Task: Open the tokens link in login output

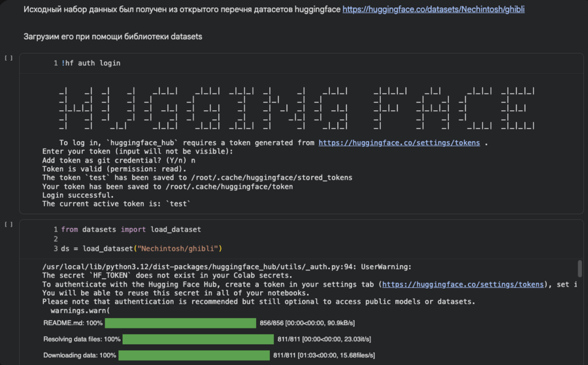Action: click(x=399, y=143)
